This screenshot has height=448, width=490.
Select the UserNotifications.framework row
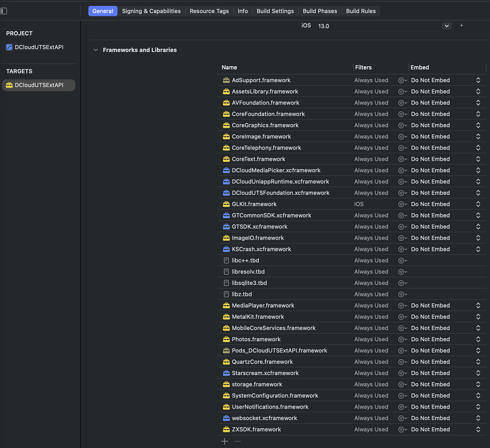(352, 407)
